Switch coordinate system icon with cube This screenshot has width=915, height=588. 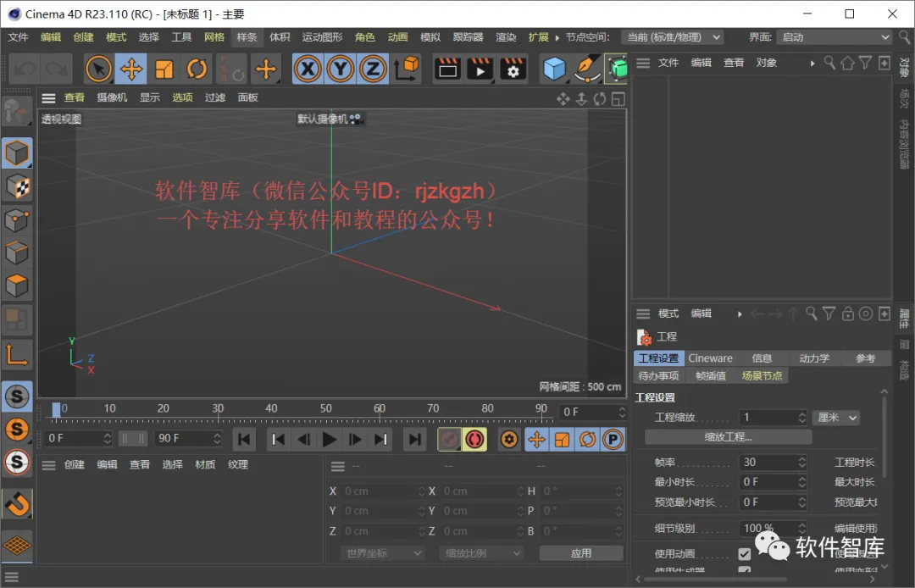406,69
